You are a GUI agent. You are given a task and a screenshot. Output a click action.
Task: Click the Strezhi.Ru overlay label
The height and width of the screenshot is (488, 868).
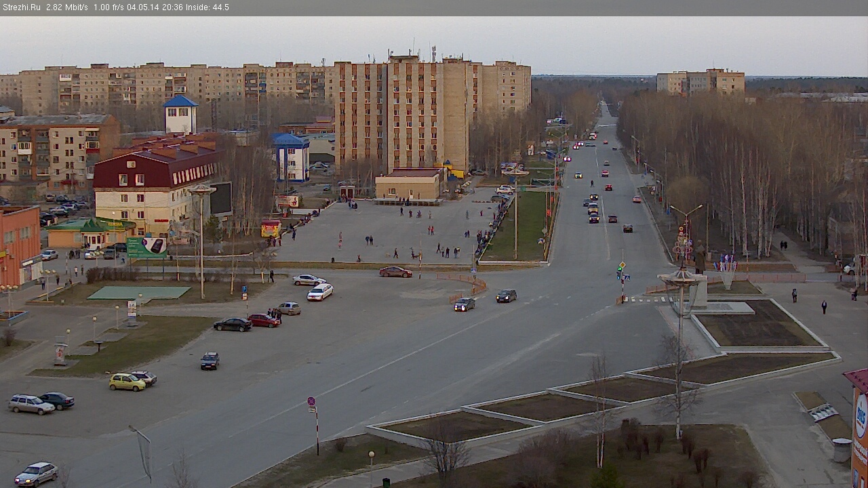click(x=20, y=7)
